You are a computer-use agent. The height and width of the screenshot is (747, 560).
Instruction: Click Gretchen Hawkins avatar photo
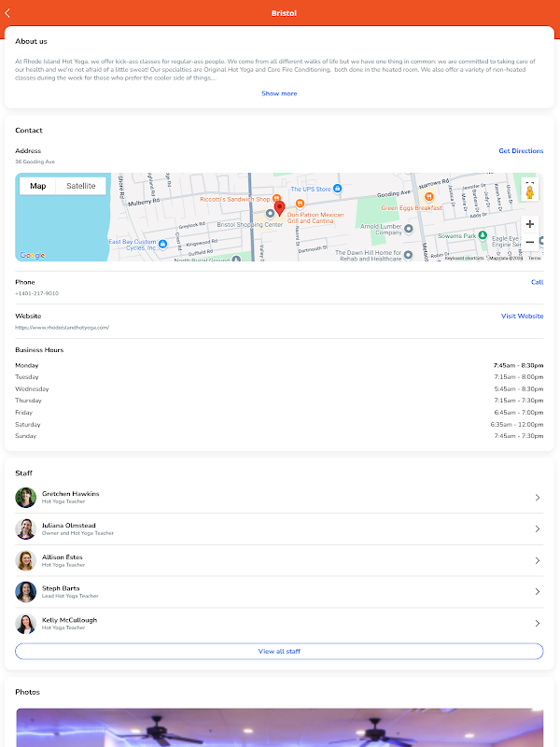pos(26,498)
